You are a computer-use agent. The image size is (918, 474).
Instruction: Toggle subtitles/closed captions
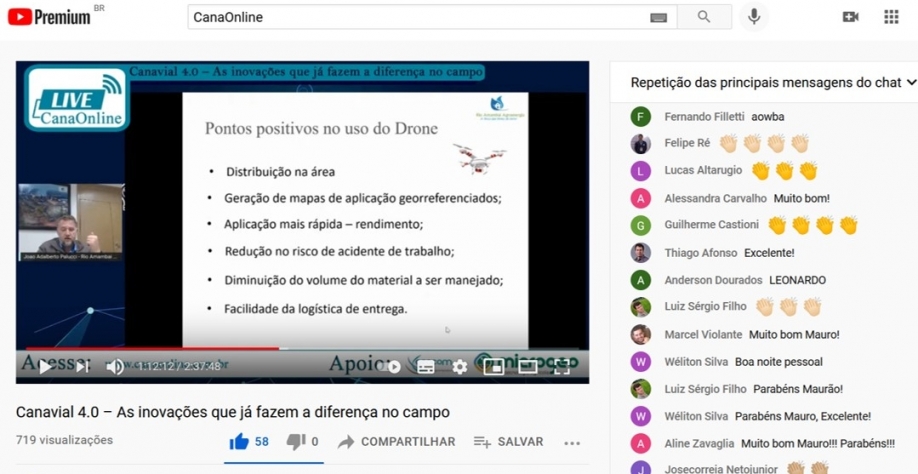coord(426,367)
